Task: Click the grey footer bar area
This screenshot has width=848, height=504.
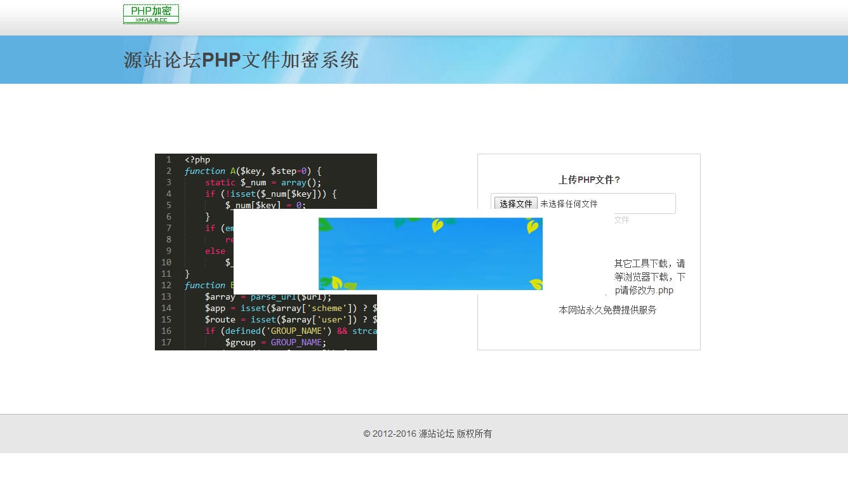Action: pyautogui.click(x=190, y=434)
